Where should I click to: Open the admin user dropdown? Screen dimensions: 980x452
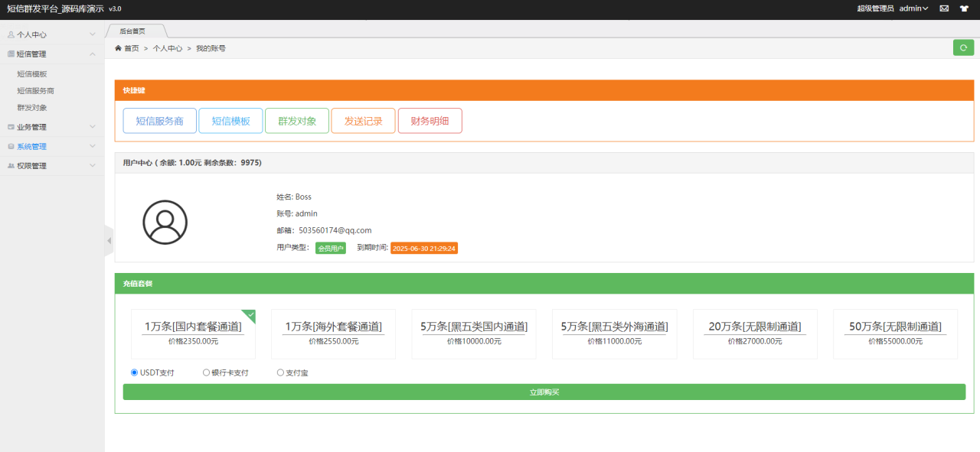tap(913, 8)
